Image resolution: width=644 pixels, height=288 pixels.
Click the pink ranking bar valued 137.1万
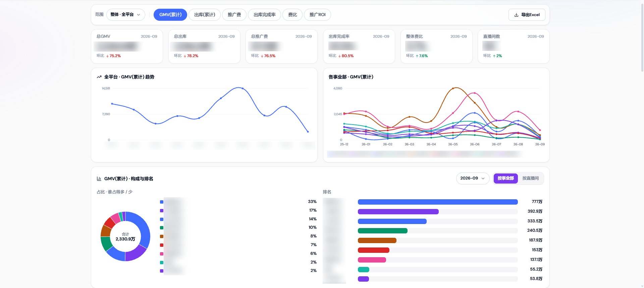pyautogui.click(x=372, y=260)
